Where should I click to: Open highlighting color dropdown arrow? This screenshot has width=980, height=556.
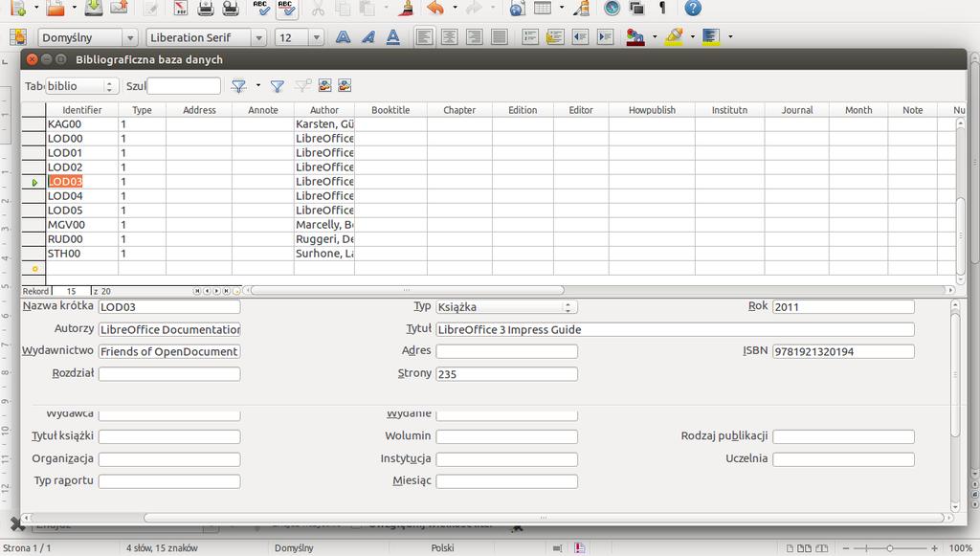693,37
